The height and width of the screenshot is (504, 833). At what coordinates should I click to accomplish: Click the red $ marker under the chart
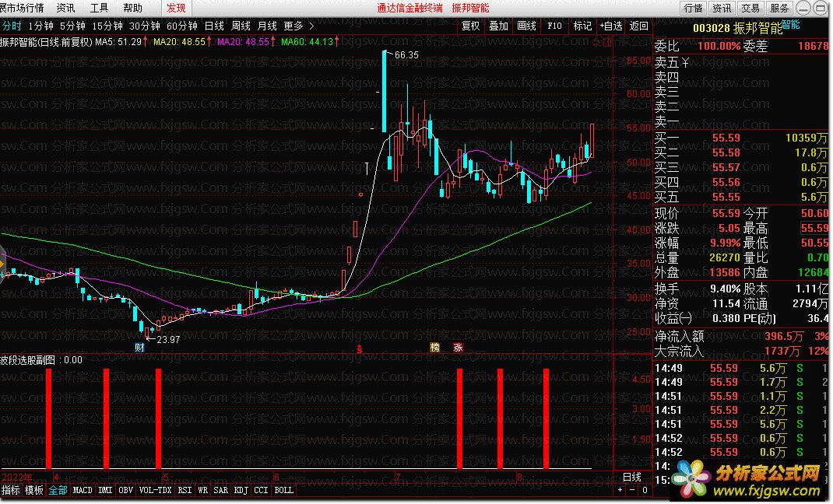click(x=360, y=349)
